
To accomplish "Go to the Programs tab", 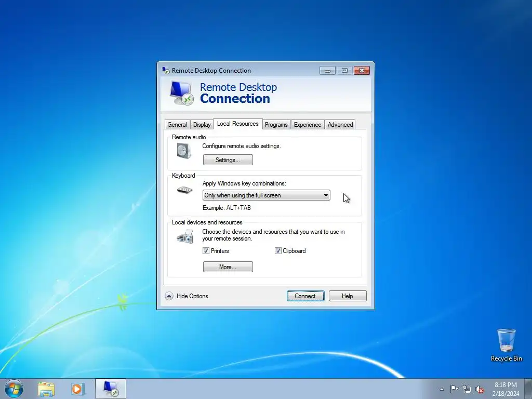I will pyautogui.click(x=276, y=125).
